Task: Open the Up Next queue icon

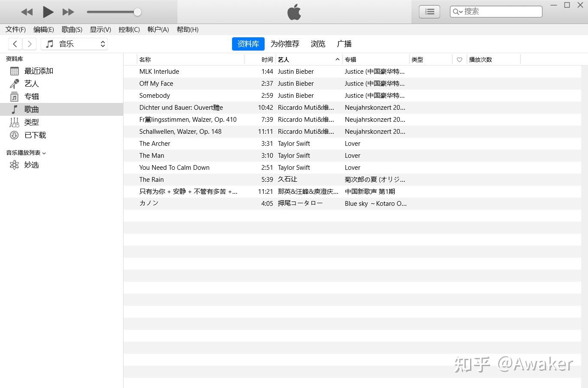Action: coord(429,12)
